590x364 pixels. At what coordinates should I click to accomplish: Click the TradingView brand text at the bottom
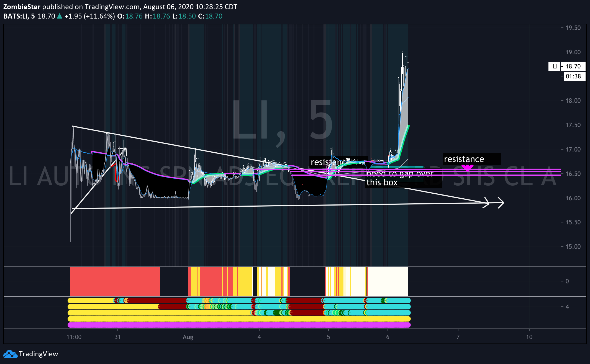[x=38, y=354]
